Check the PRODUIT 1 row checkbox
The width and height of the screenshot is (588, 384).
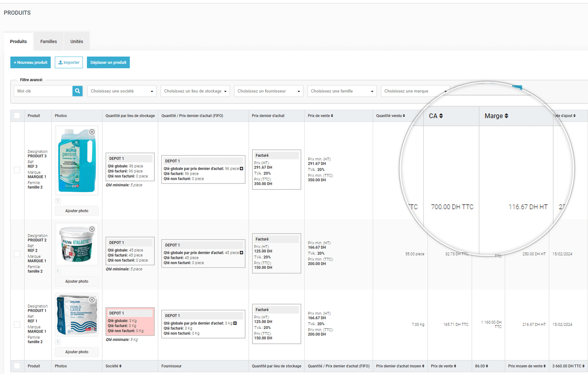[x=17, y=324]
